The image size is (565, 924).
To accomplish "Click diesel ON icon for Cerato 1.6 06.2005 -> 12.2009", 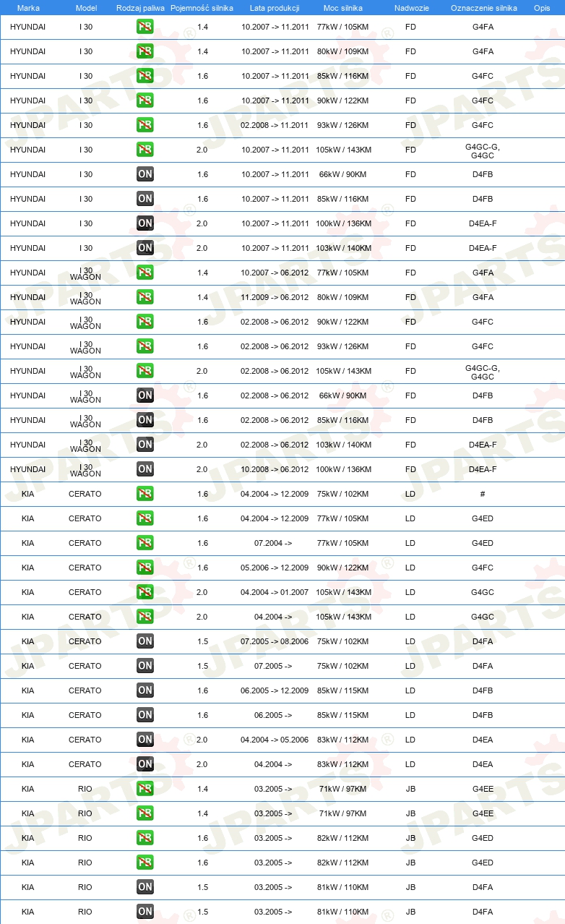I will click(145, 690).
